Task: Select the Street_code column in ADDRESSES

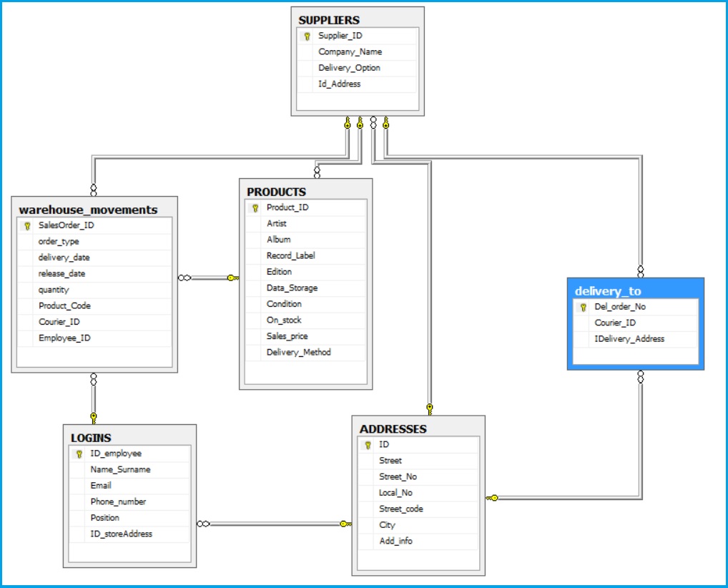Action: point(400,509)
